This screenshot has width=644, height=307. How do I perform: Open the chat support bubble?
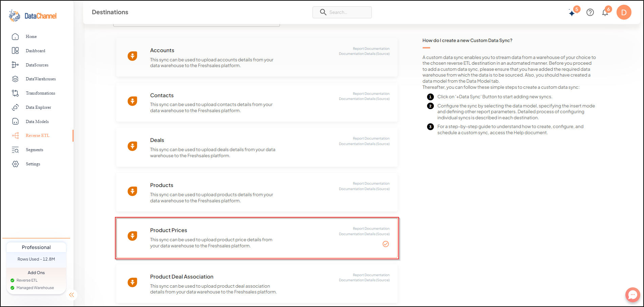point(632,295)
